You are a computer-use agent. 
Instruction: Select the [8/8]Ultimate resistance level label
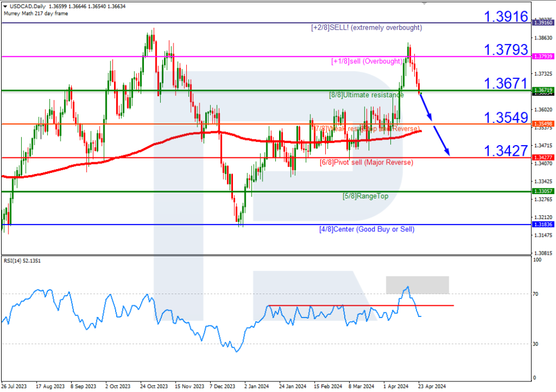pyautogui.click(x=366, y=95)
